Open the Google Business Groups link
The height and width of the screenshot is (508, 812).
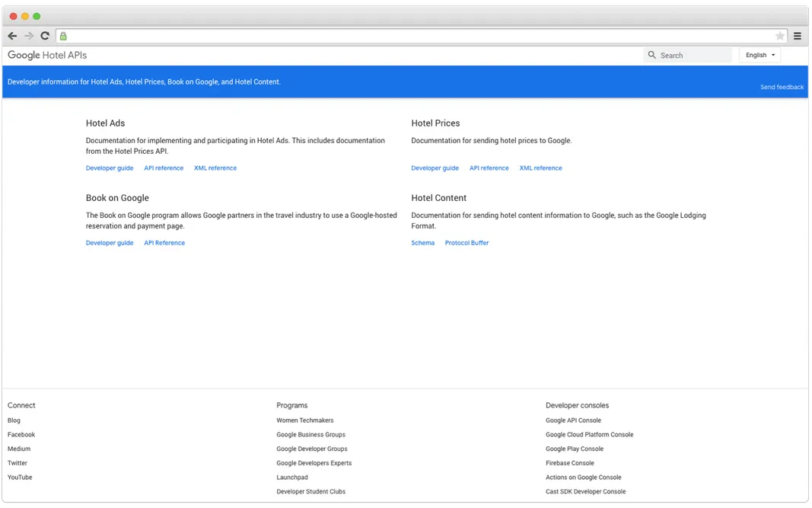tap(310, 434)
